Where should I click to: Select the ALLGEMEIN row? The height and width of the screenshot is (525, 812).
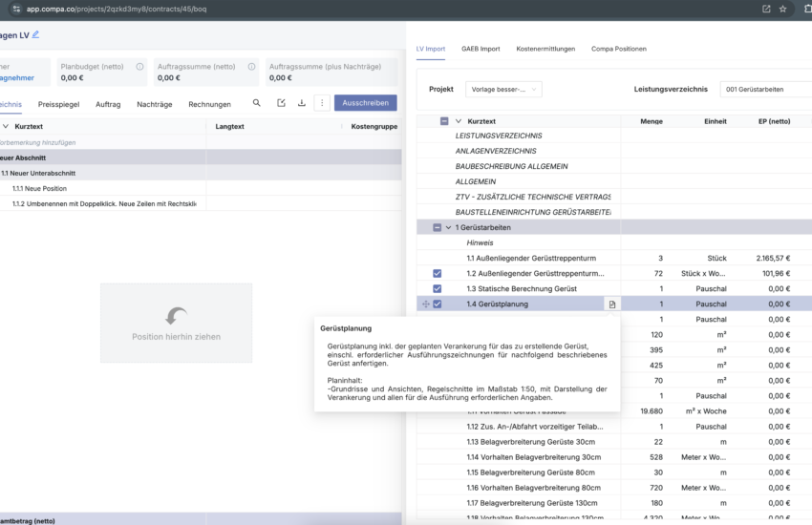coord(614,181)
